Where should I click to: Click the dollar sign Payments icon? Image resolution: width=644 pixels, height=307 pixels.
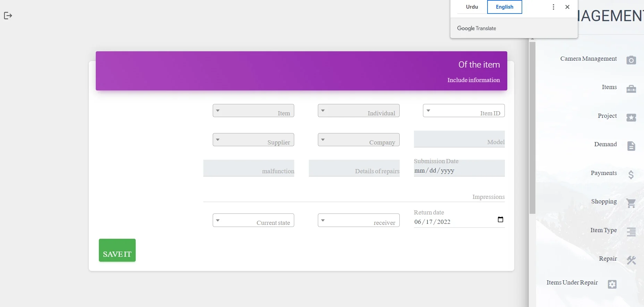(631, 175)
